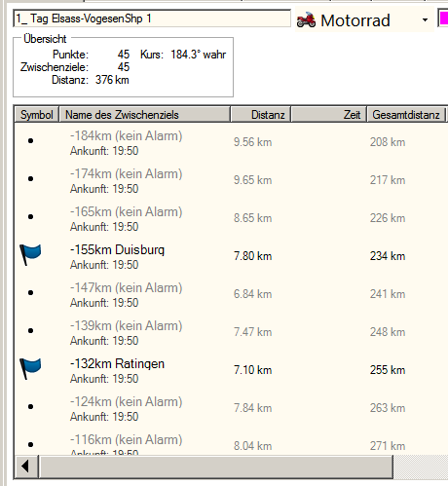Viewport: 448px width, 486px height.
Task: Click the horizontal scrollbar thumb
Action: pyautogui.click(x=216, y=467)
